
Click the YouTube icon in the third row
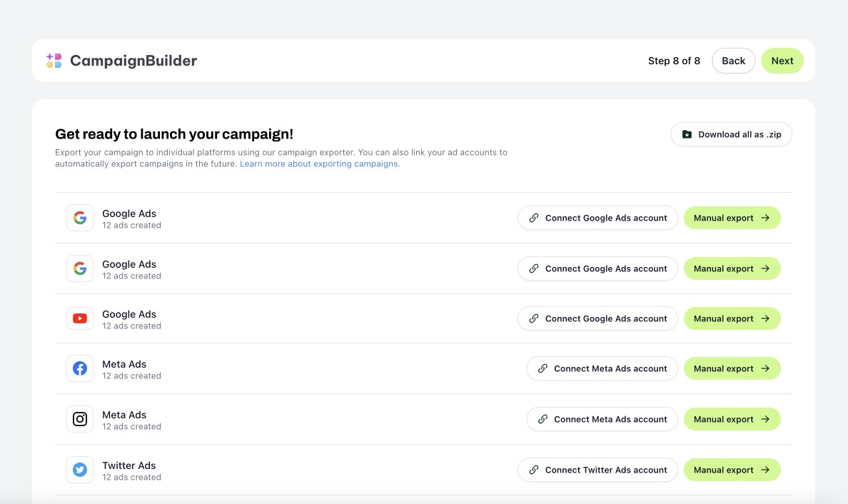click(x=79, y=318)
